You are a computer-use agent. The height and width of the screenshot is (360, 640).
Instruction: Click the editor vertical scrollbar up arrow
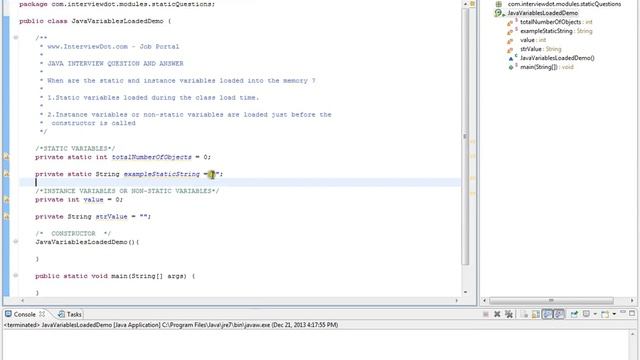point(465,4)
